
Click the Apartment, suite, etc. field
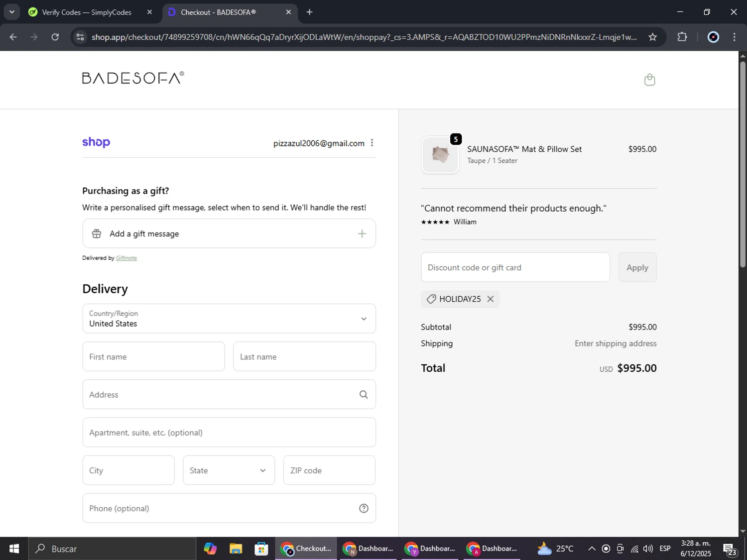(x=229, y=432)
